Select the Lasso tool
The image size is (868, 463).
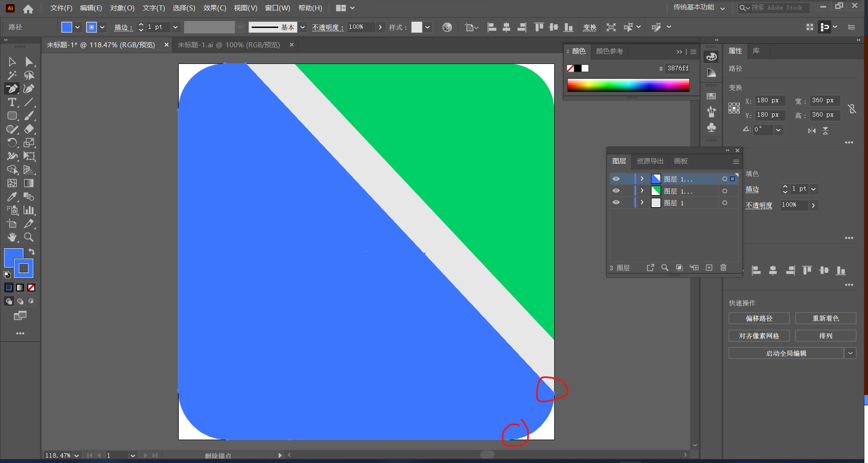click(x=29, y=75)
